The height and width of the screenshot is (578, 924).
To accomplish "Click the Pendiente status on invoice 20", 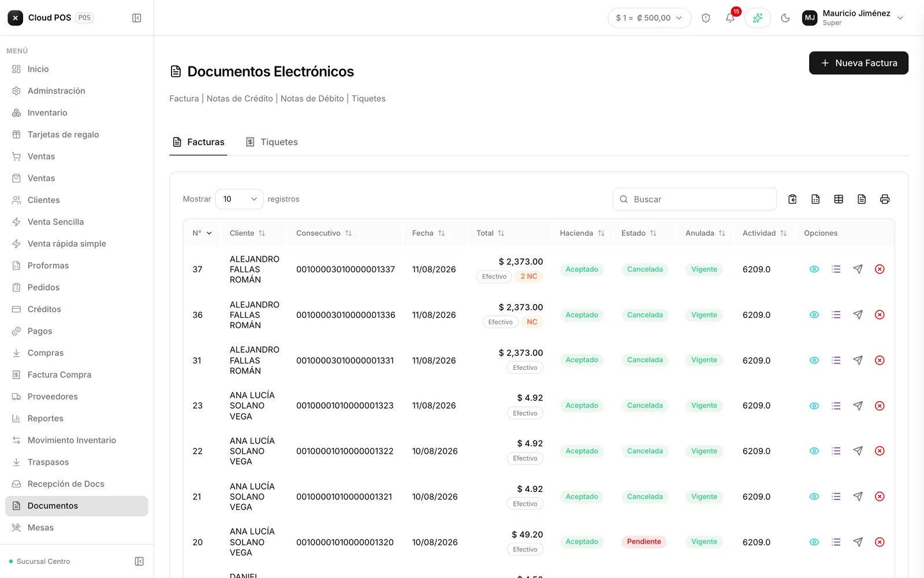I will coord(644,542).
